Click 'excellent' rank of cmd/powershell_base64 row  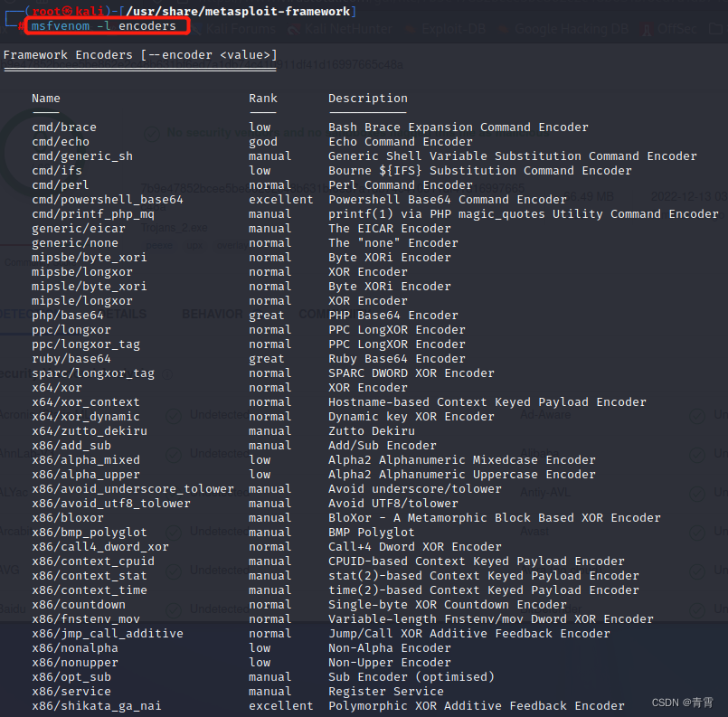click(281, 200)
